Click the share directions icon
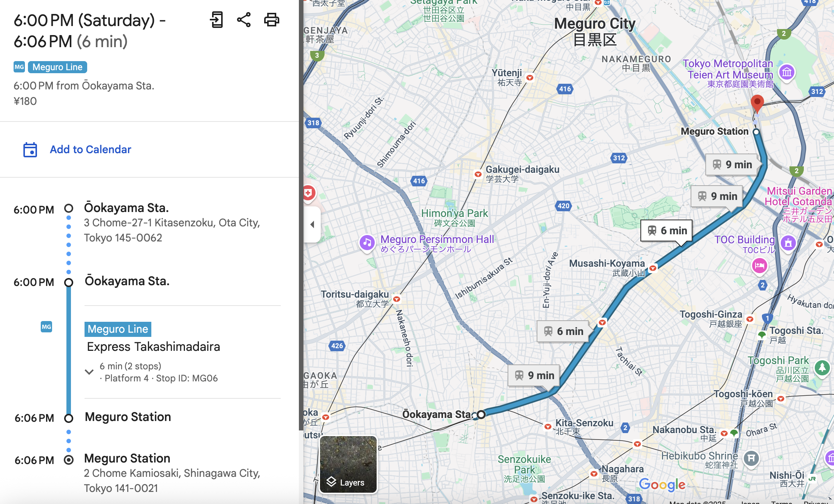This screenshot has height=504, width=834. coord(244,20)
